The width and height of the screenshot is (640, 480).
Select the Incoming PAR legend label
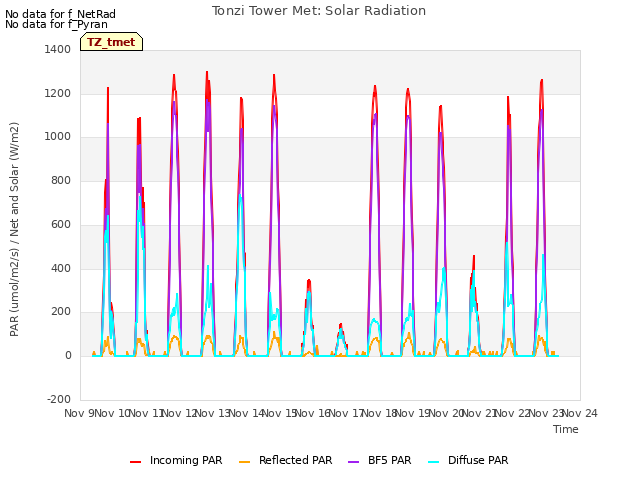pos(186,460)
